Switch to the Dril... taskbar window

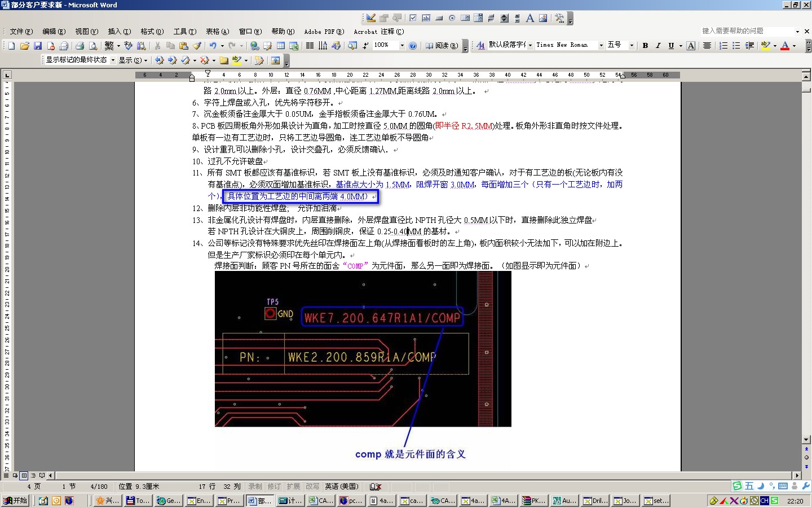pos(595,501)
